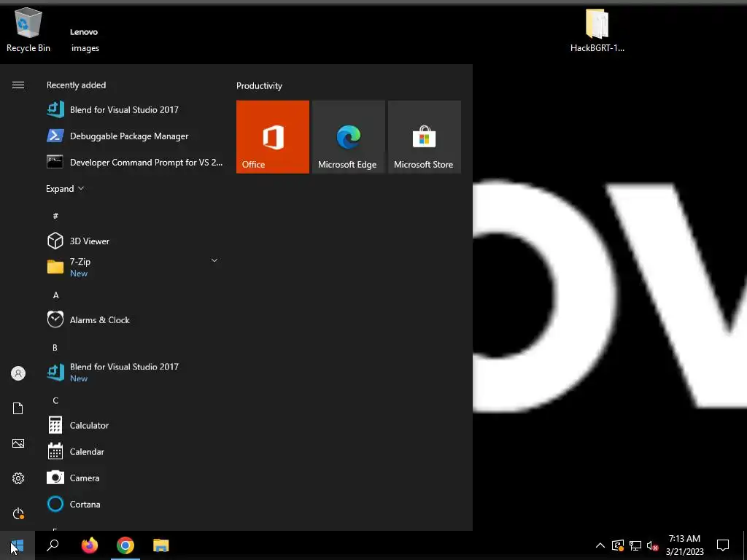Select the B letter header
This screenshot has height=560, width=747.
point(55,348)
